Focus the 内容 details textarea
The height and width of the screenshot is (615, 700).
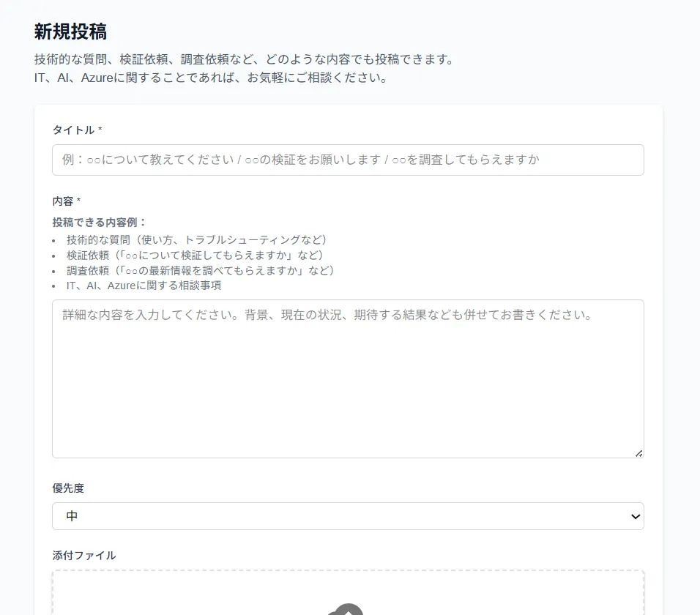click(x=348, y=379)
